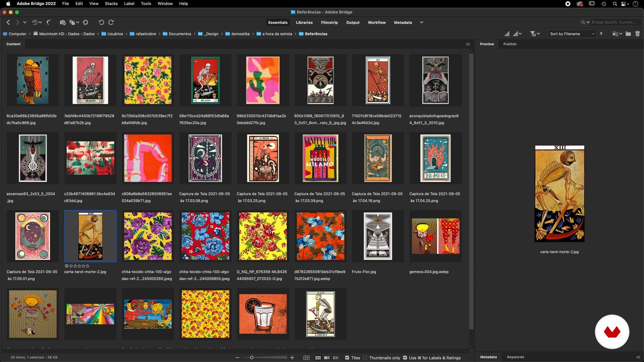Click the carta-tarot-morte-2.jpg preview image
This screenshot has height=362, width=644.
point(559,194)
